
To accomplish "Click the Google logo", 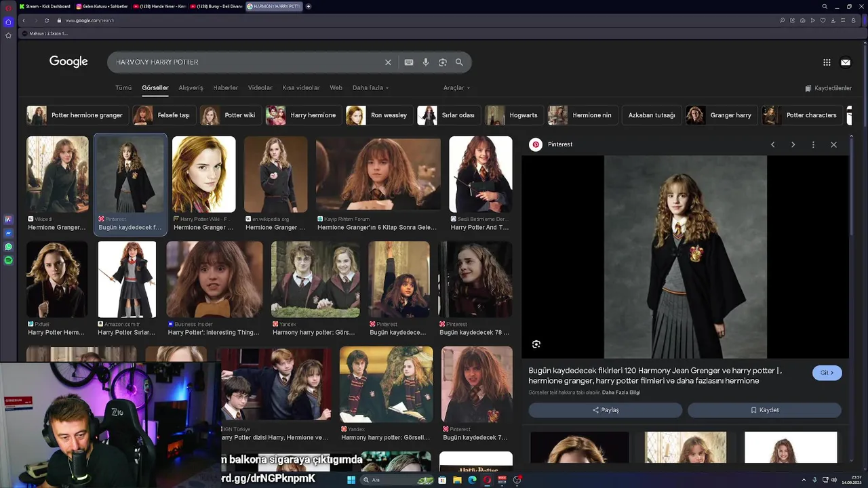I will point(68,62).
